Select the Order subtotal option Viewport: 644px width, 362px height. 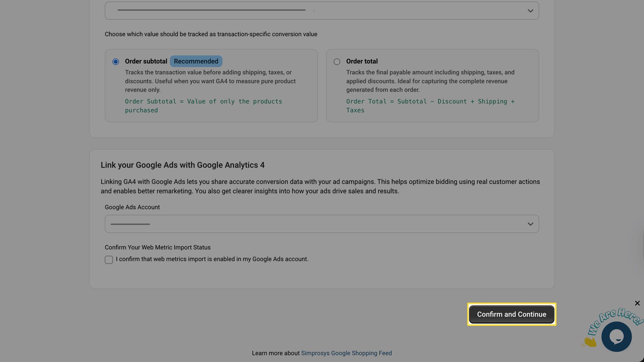pyautogui.click(x=115, y=62)
